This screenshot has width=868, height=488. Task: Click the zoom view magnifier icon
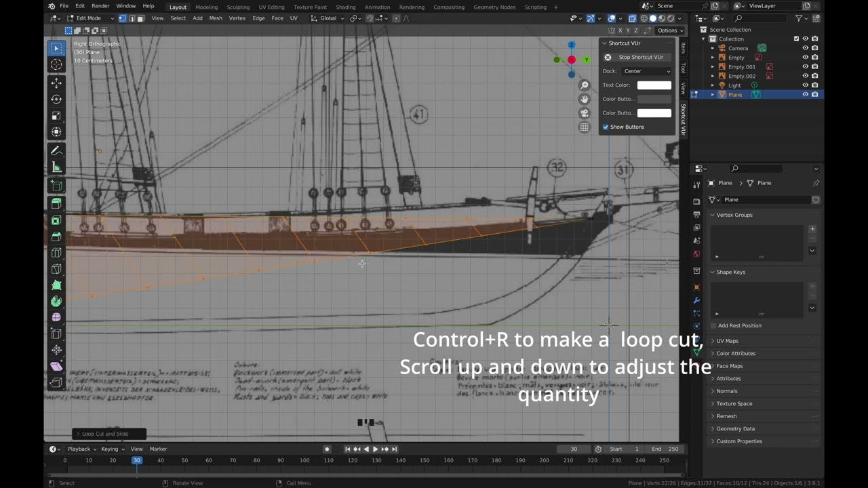point(585,85)
